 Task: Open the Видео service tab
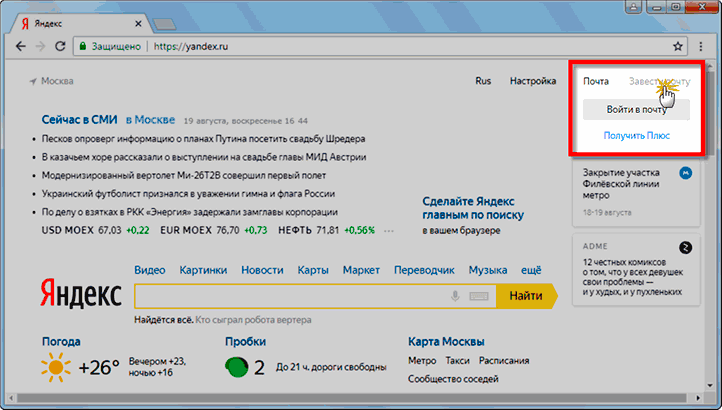tap(150, 270)
